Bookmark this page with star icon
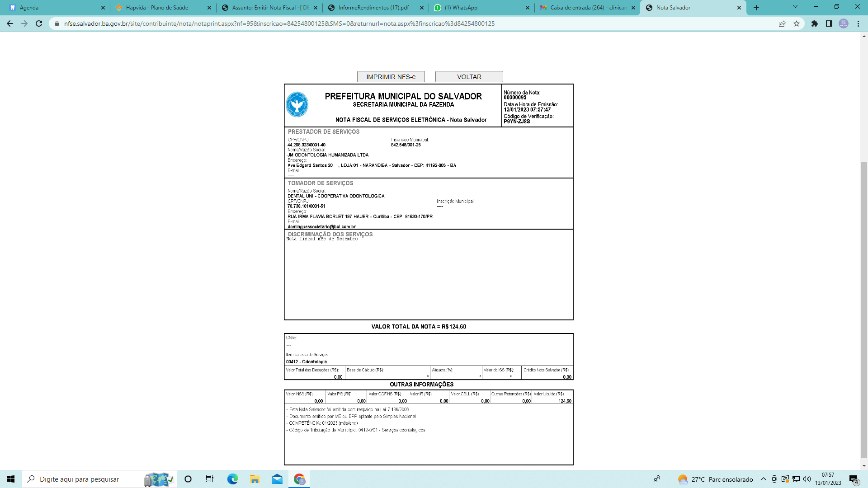The height and width of the screenshot is (488, 868). click(x=797, y=23)
